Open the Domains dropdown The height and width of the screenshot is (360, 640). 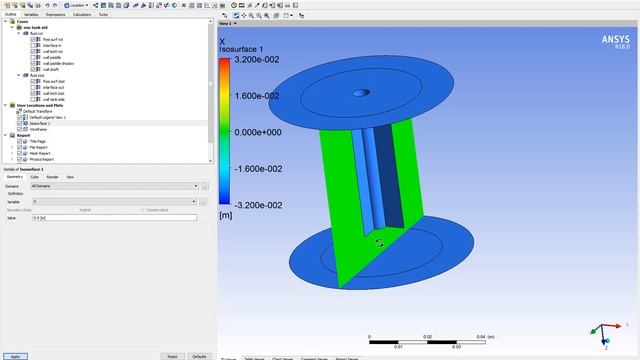click(x=114, y=186)
